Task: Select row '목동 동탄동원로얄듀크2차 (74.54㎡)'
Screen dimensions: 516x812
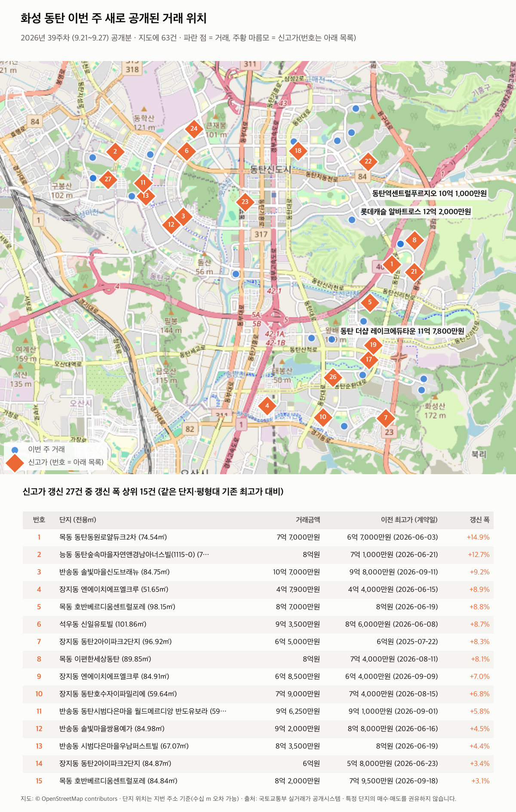Action: click(x=258, y=537)
